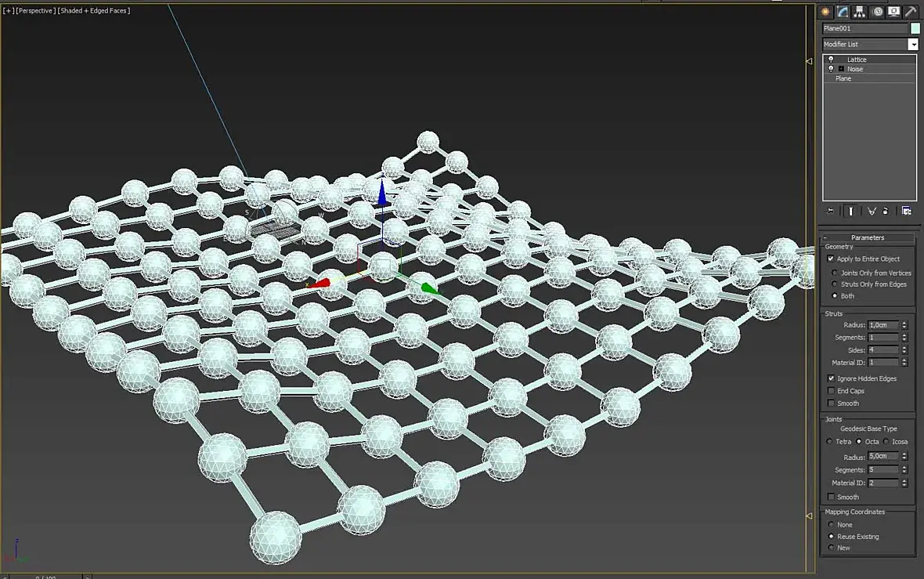
Task: Click Configure Modifier Sets icon
Action: point(906,211)
